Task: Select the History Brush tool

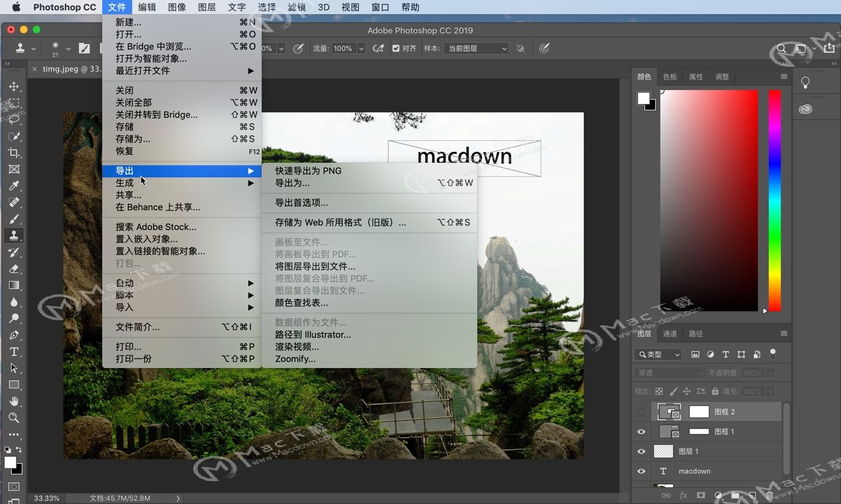Action: point(14,252)
